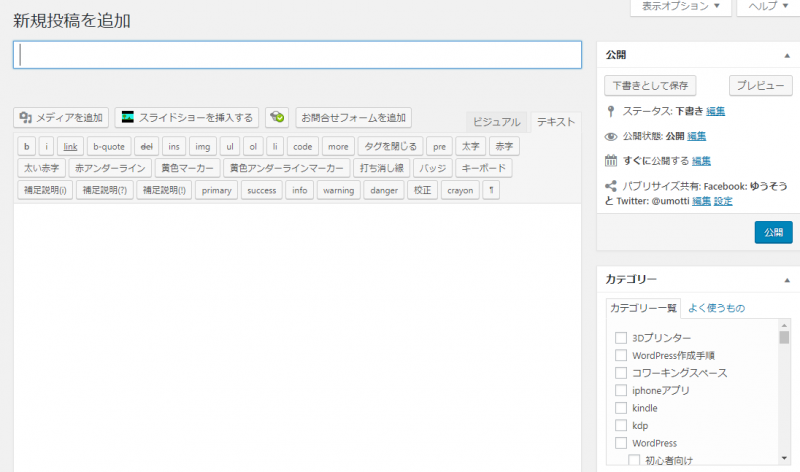Screen dimensions: 800x472
Task: Click the post title input field
Action: [x=297, y=55]
